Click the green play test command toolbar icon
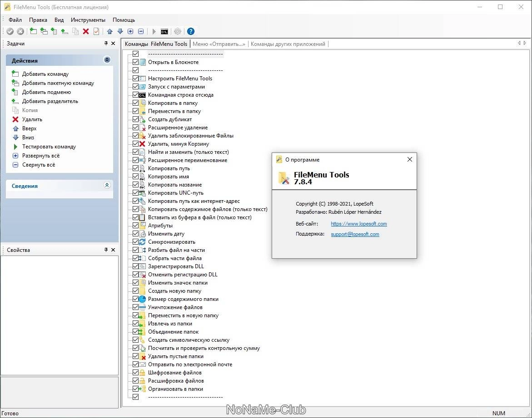Image resolution: width=532 pixels, height=418 pixels. point(154,31)
